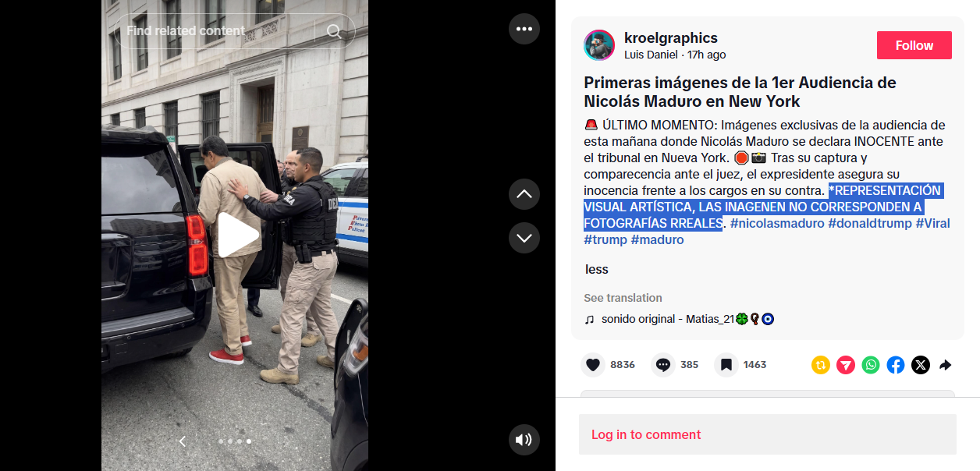Open more share options arrow

pyautogui.click(x=945, y=365)
